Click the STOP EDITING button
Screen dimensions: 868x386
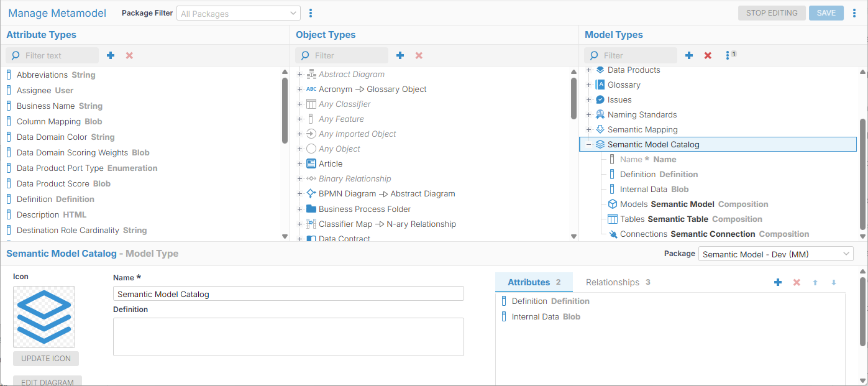[x=772, y=13]
